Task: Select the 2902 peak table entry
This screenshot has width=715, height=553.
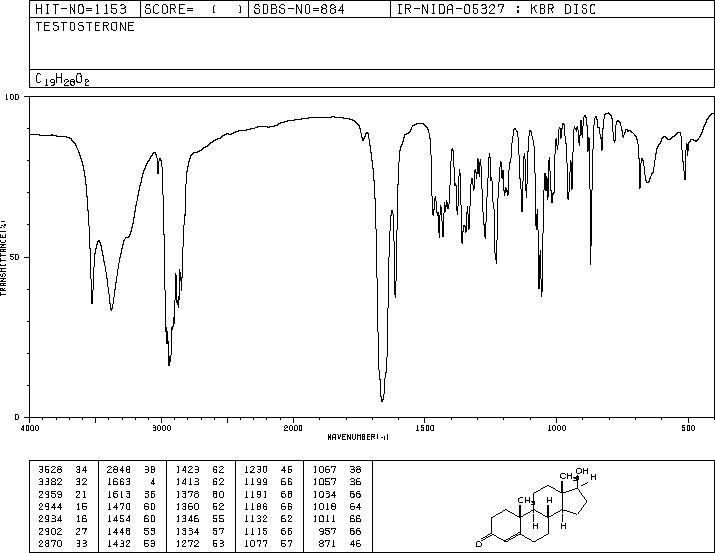Action: pyautogui.click(x=63, y=531)
